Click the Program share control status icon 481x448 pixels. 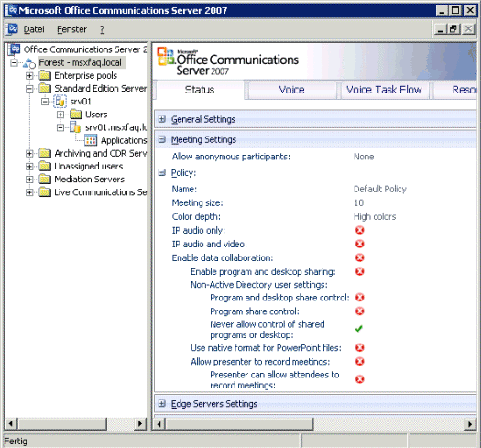pos(359,311)
